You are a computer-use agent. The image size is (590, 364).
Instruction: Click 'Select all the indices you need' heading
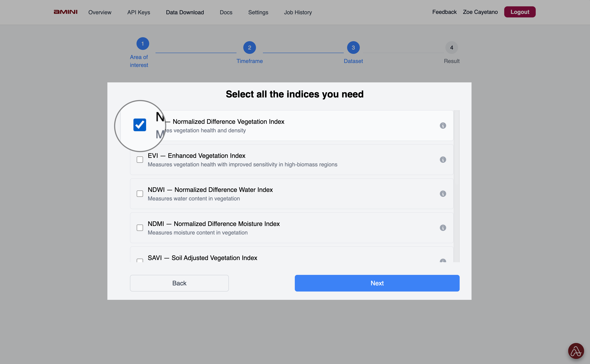(x=295, y=94)
